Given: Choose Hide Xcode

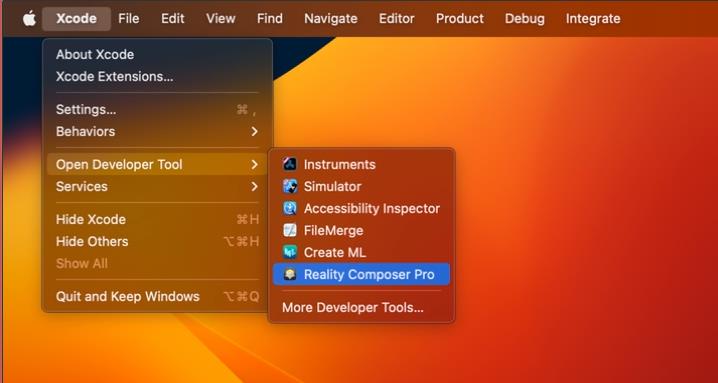Looking at the screenshot, I should (157, 219).
